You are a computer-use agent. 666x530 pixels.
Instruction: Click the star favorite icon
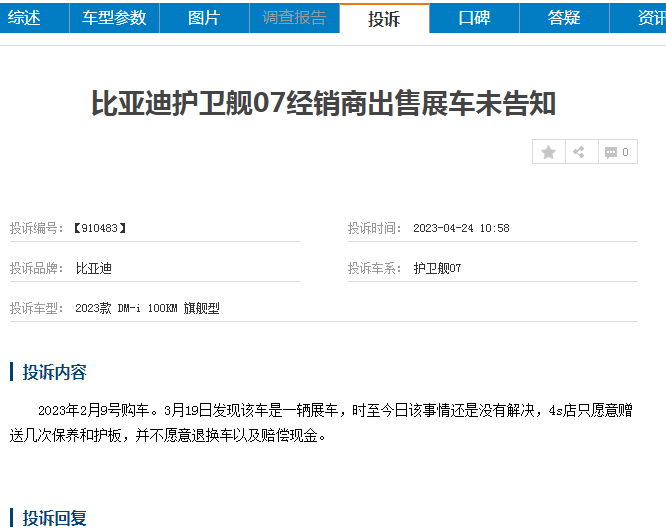548,152
